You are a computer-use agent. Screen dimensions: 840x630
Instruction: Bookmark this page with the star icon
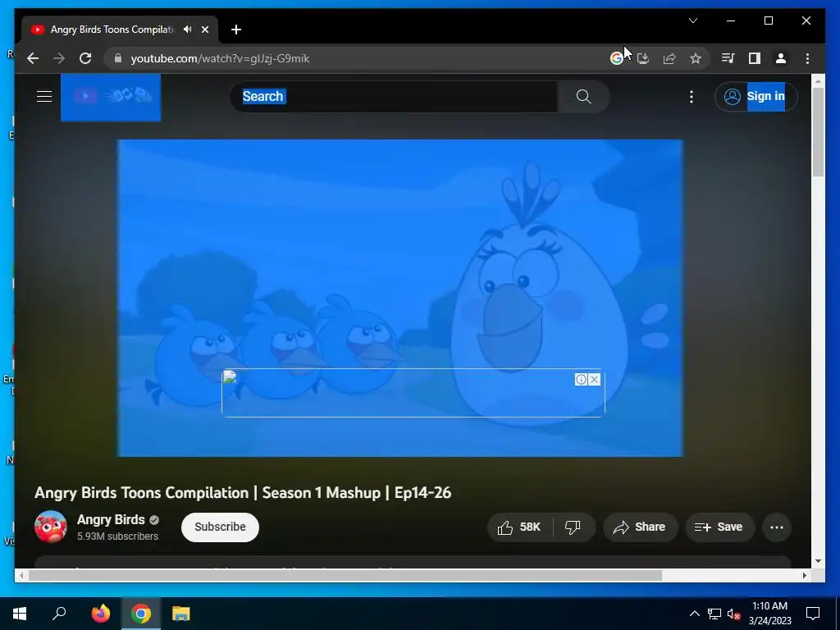[x=696, y=58]
